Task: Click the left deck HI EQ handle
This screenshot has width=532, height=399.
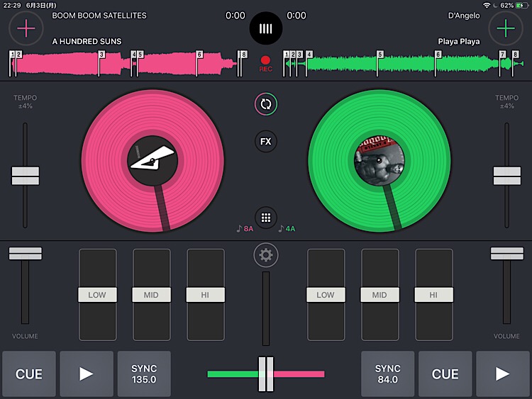Action: point(205,295)
